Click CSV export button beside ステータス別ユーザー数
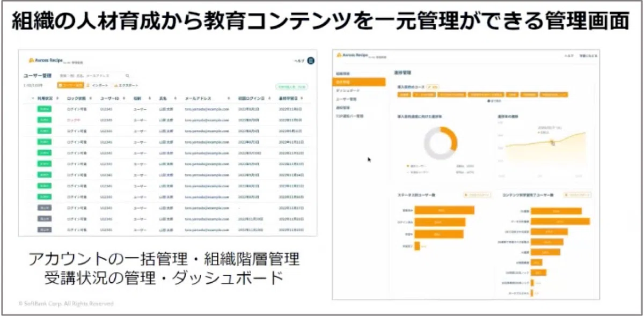644x316 pixels. point(476,195)
